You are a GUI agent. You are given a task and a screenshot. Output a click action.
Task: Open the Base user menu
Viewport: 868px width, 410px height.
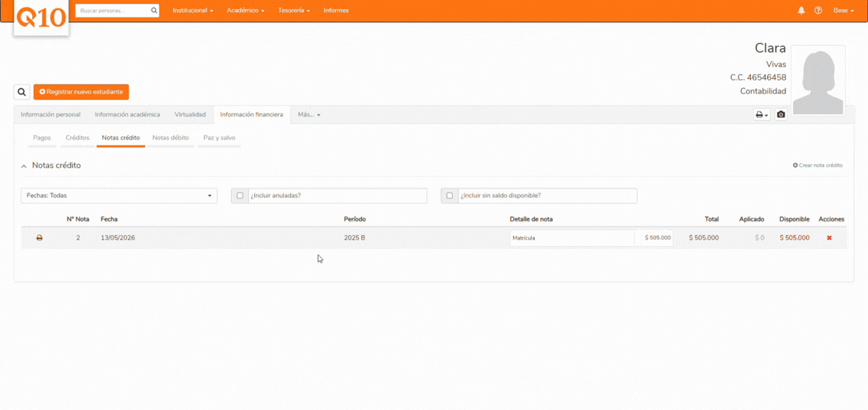(844, 11)
